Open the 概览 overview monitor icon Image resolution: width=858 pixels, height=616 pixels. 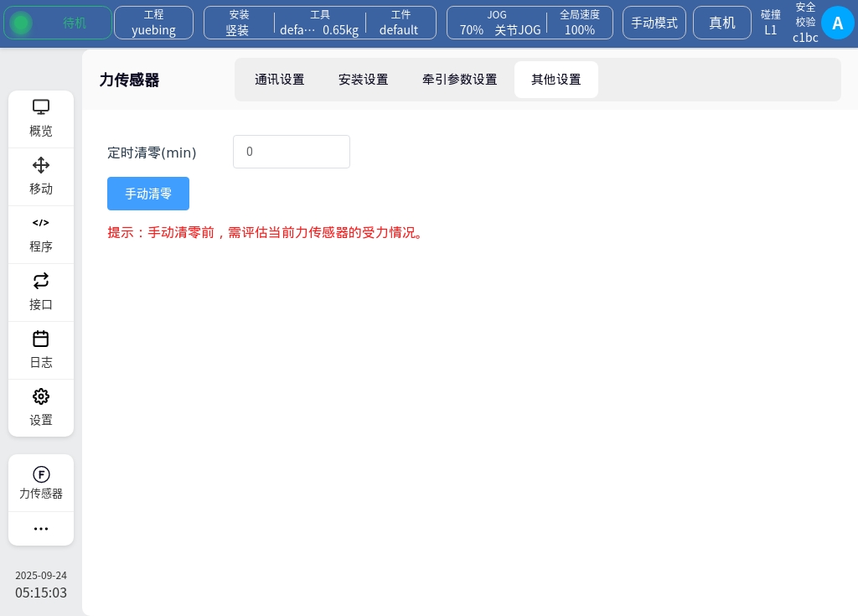41,108
